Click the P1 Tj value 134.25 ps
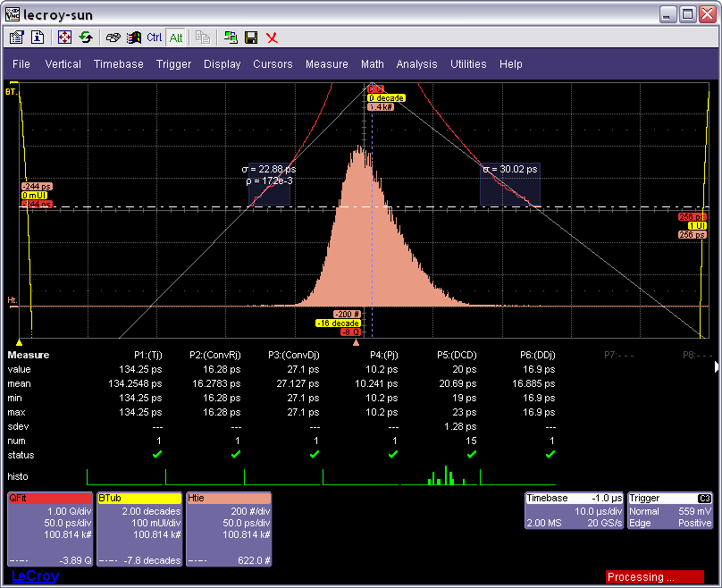The height and width of the screenshot is (588, 722). (140, 369)
